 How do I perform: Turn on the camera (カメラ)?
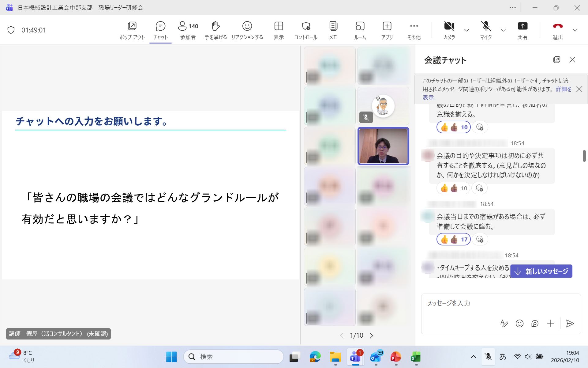(449, 30)
